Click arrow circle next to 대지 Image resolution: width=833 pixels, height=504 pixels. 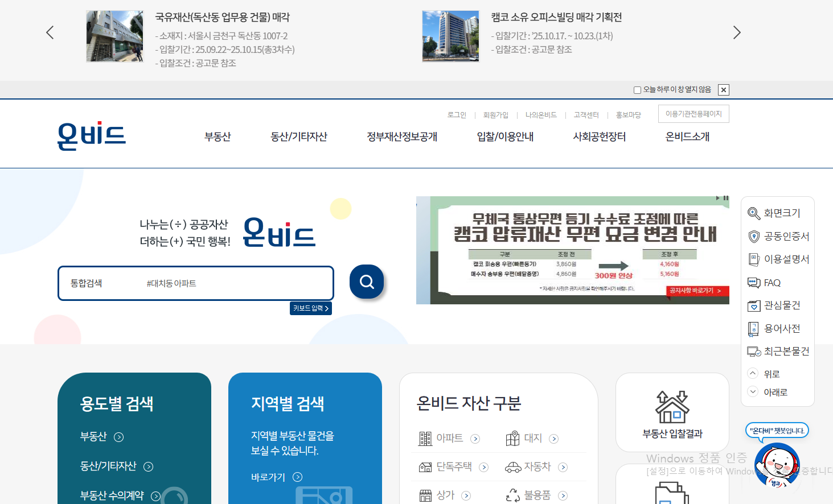[x=554, y=439]
